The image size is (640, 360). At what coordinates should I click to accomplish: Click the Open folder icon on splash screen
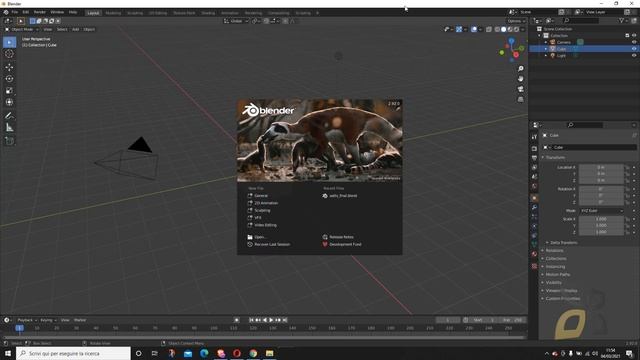pyautogui.click(x=250, y=237)
